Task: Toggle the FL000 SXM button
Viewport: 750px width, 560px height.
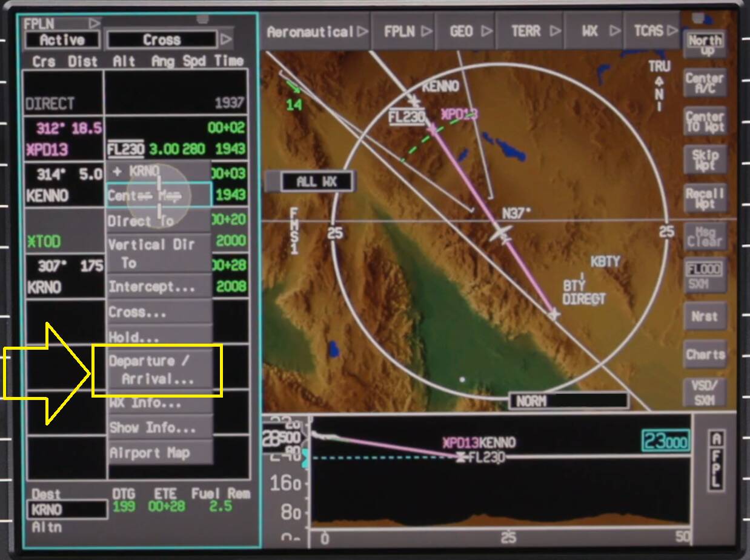Action: pyautogui.click(x=705, y=276)
